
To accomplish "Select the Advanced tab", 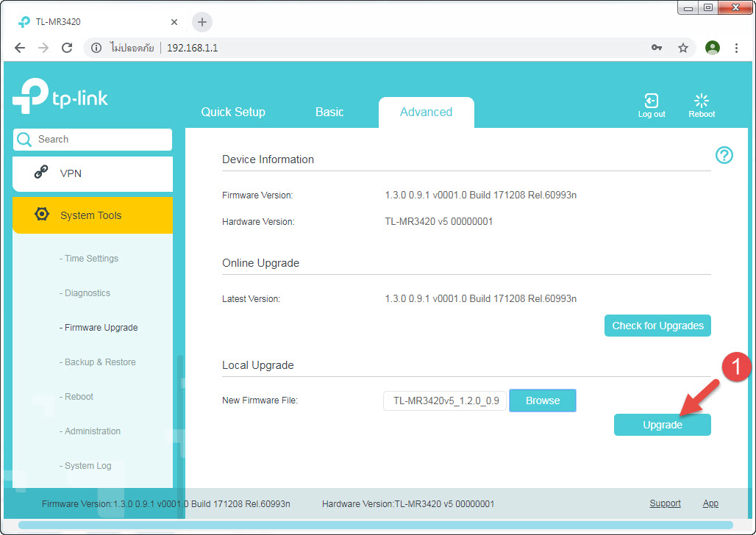I will (427, 112).
